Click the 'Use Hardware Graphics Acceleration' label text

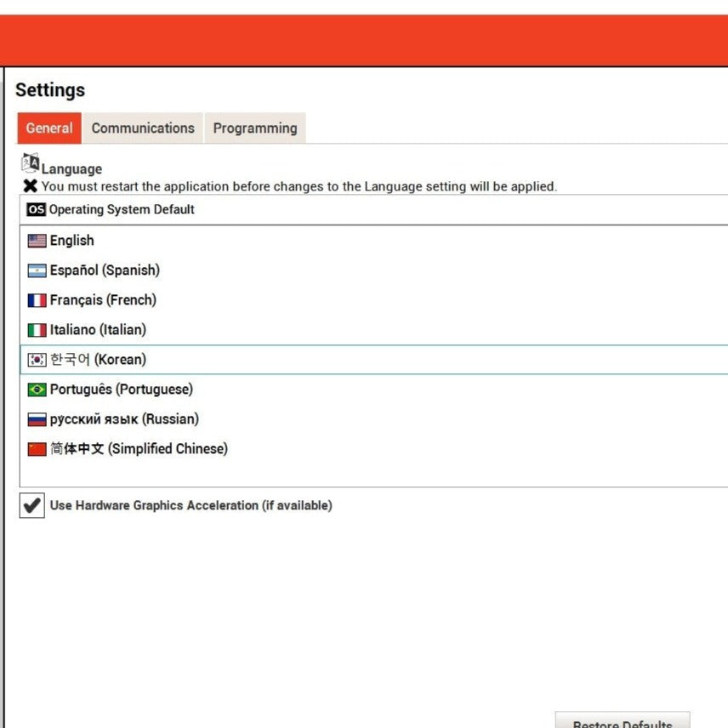click(191, 505)
